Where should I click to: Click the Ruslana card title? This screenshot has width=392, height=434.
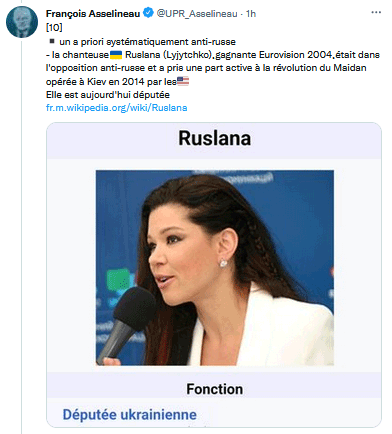pos(215,138)
